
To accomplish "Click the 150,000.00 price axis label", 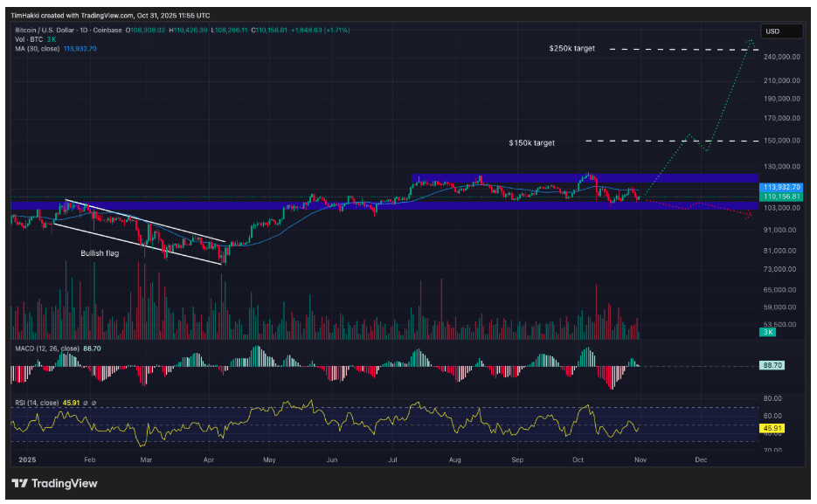I will pos(781,141).
